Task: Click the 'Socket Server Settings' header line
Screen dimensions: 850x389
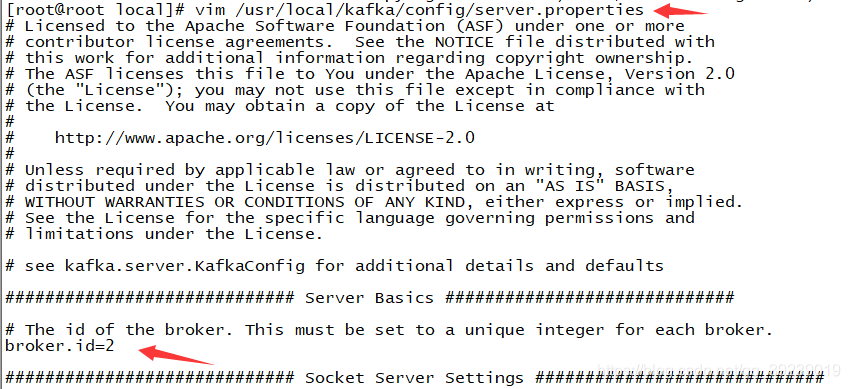Action: pyautogui.click(x=415, y=378)
